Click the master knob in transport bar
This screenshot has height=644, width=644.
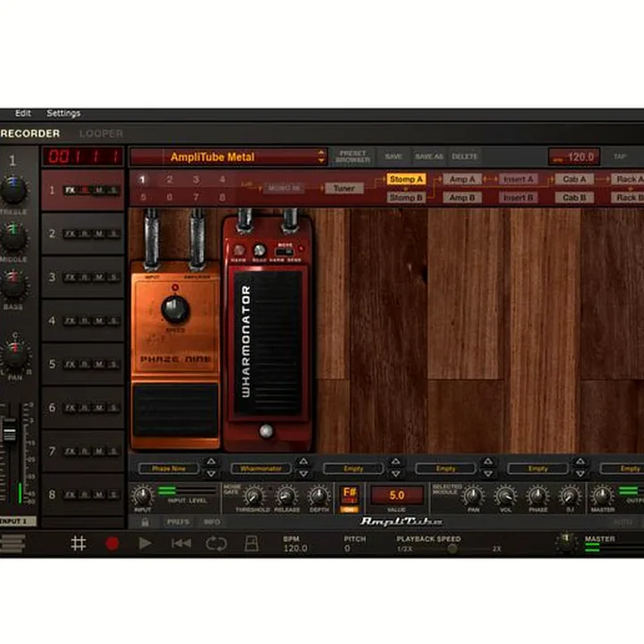click(x=567, y=543)
